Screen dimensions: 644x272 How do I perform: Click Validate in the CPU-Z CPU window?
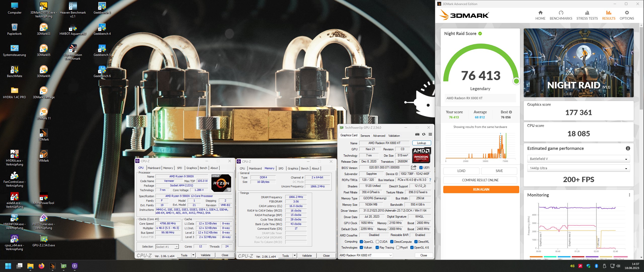click(x=206, y=255)
